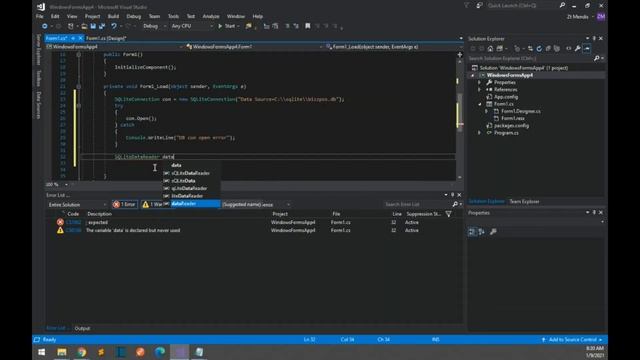The image size is (640, 360).
Task: Click the Property Pages wrench in Properties panel
Action: (493, 232)
